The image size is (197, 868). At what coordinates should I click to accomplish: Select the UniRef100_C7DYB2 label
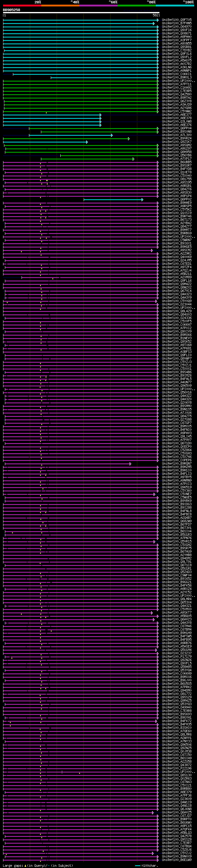(177, 50)
